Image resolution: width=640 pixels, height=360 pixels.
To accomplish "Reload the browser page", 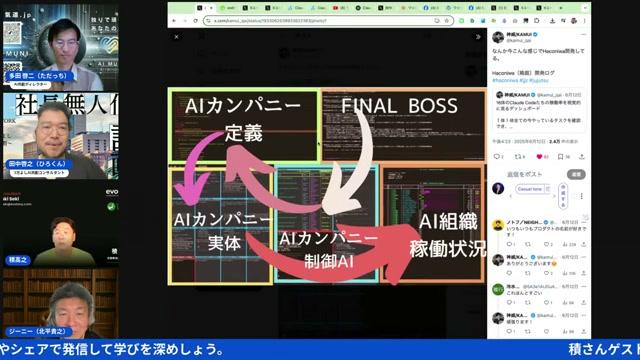I will click(x=196, y=20).
